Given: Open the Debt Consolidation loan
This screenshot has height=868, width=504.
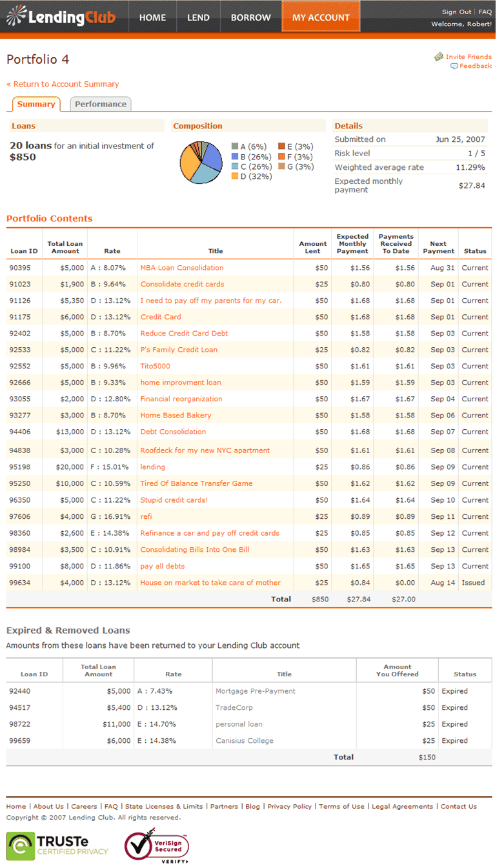Looking at the screenshot, I should [x=173, y=432].
